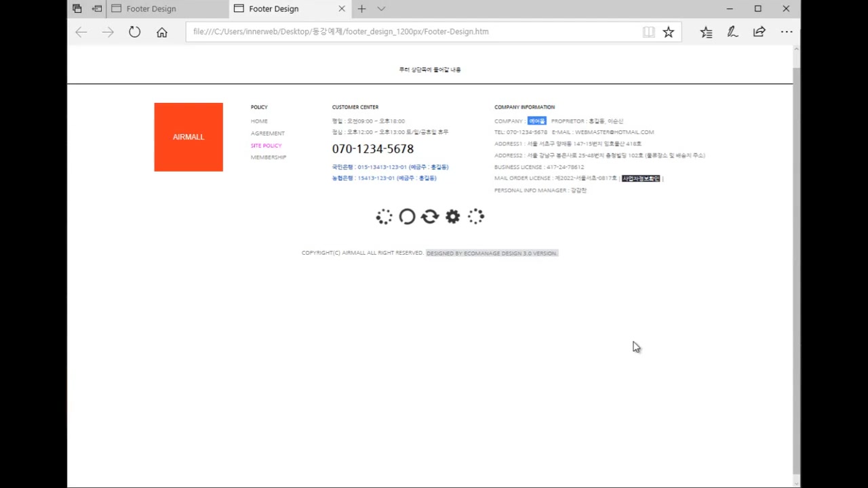Star this page as a favorite
868x488 pixels.
coord(669,31)
